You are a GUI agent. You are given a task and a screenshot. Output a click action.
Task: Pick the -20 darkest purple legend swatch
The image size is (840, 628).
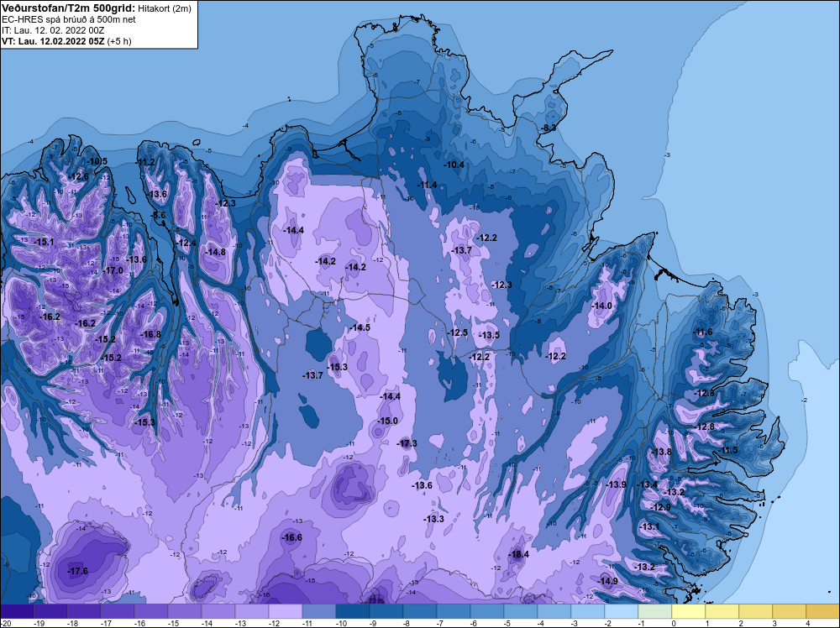click(x=17, y=611)
